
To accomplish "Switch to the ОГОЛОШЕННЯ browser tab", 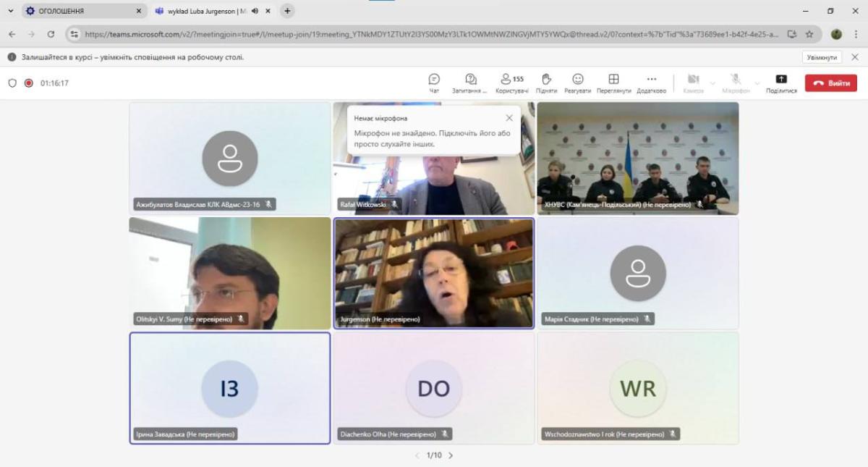I will coord(80,11).
